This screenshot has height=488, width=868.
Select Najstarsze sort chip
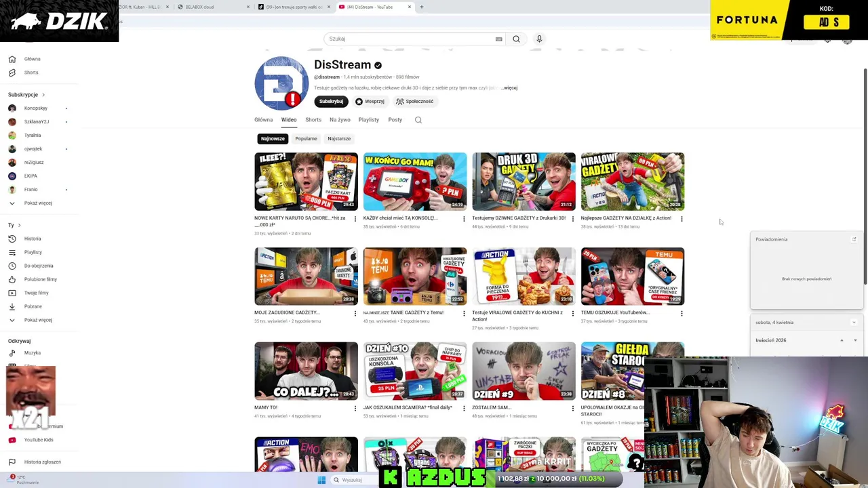pos(339,139)
